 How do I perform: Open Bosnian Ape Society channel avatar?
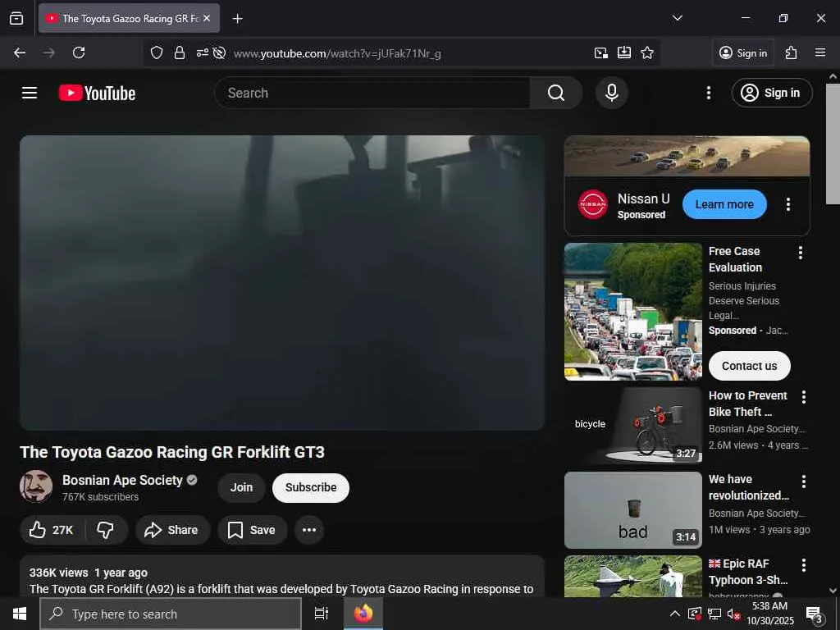point(36,486)
